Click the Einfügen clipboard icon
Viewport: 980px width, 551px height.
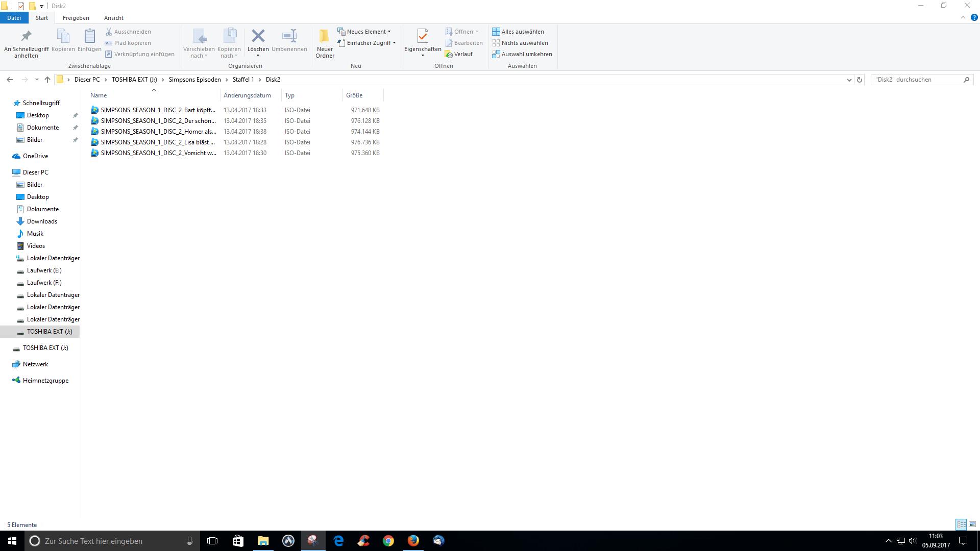[89, 40]
